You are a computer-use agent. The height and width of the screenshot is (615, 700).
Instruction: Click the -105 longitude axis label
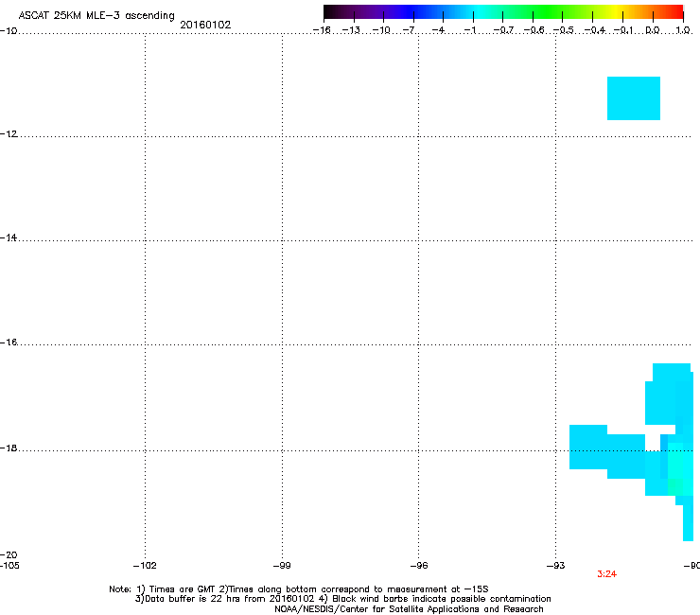pos(9,566)
